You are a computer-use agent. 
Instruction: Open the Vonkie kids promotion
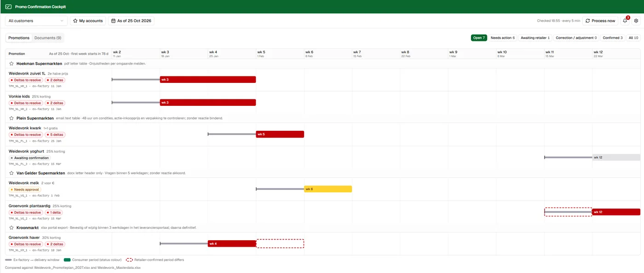tap(19, 96)
